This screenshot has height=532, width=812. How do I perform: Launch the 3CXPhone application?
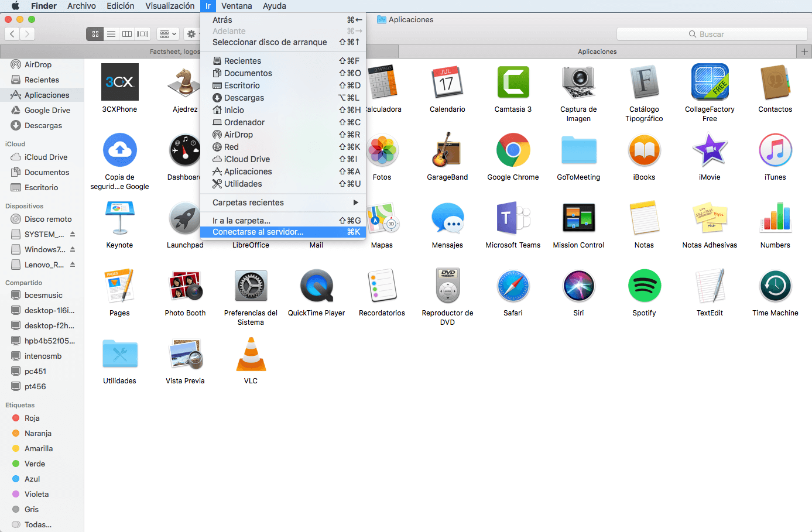click(x=119, y=83)
